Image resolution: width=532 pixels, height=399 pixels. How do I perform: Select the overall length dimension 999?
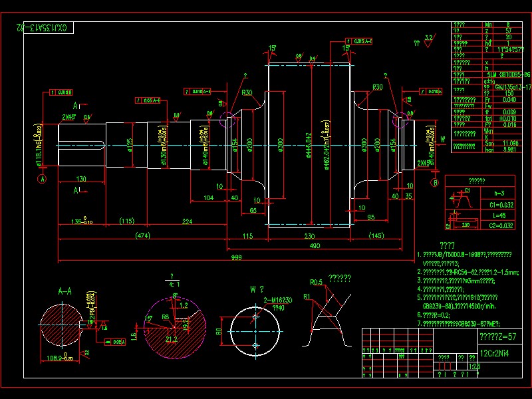click(236, 257)
